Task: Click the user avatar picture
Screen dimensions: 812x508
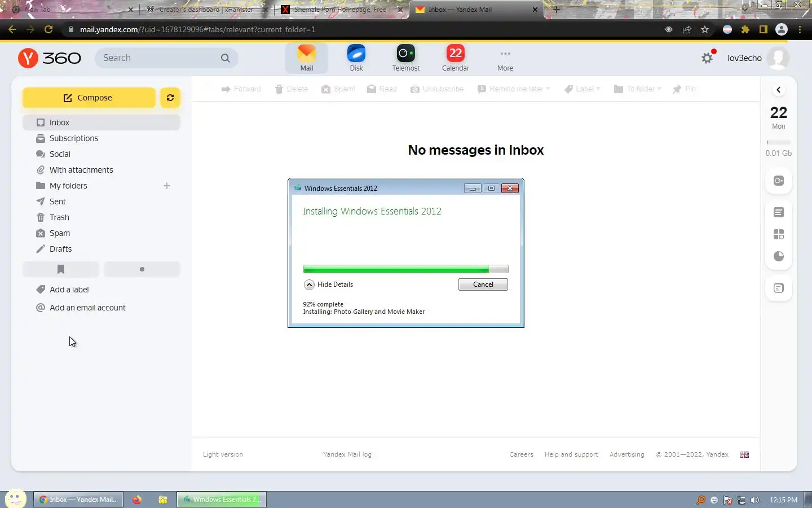Action: [779, 58]
